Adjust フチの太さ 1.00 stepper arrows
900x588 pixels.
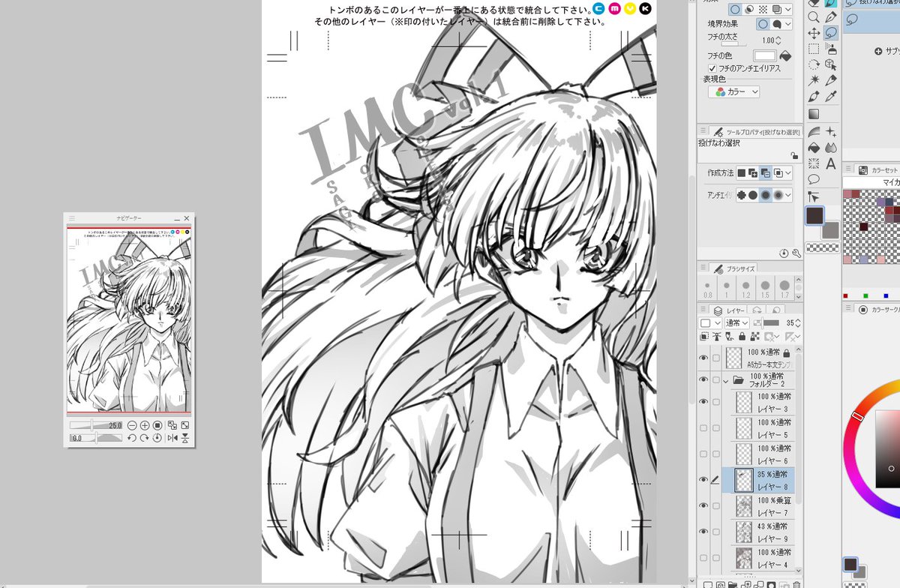pyautogui.click(x=778, y=40)
